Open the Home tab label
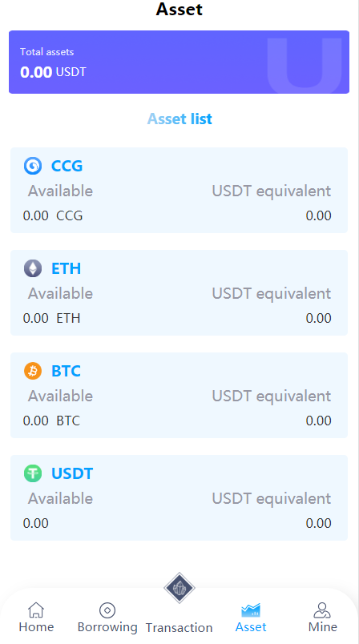Image resolution: width=359 pixels, height=644 pixels. click(x=36, y=627)
